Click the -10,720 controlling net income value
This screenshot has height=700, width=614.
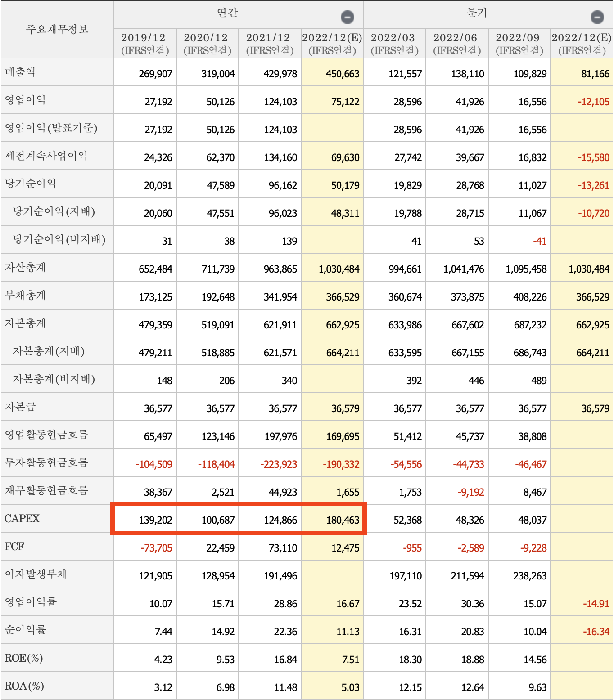pyautogui.click(x=593, y=213)
